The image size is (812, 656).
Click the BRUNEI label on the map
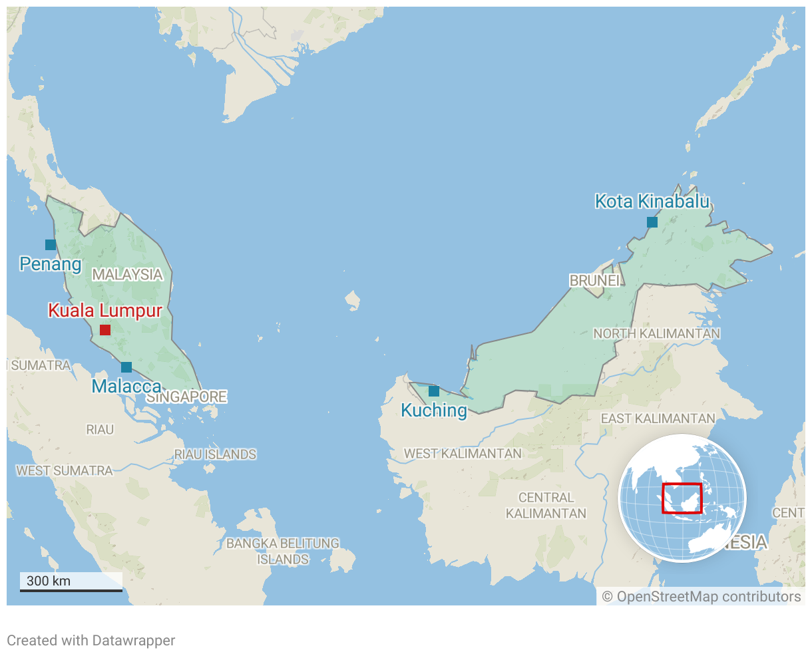pos(594,281)
